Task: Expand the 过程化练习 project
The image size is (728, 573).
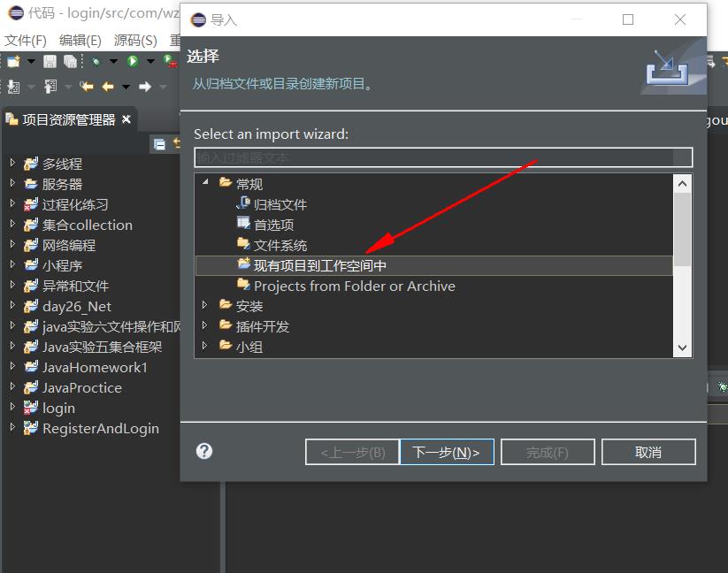Action: pyautogui.click(x=12, y=203)
